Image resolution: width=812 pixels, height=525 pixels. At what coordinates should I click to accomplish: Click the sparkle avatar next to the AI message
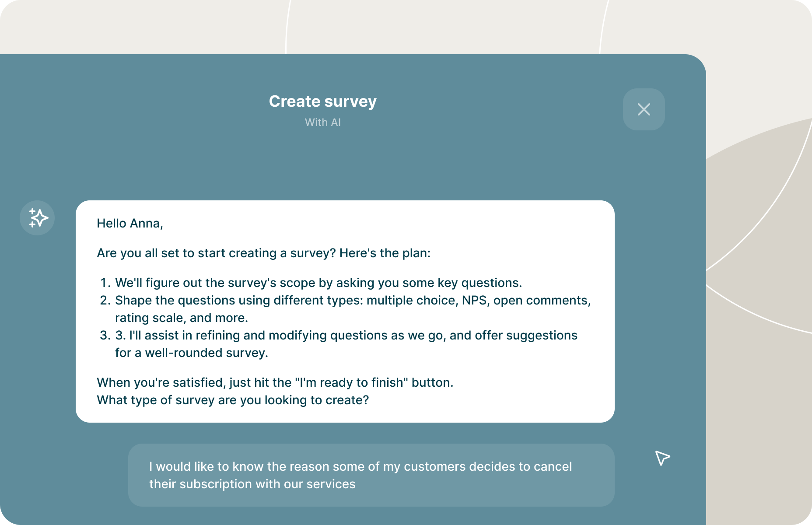click(x=37, y=218)
